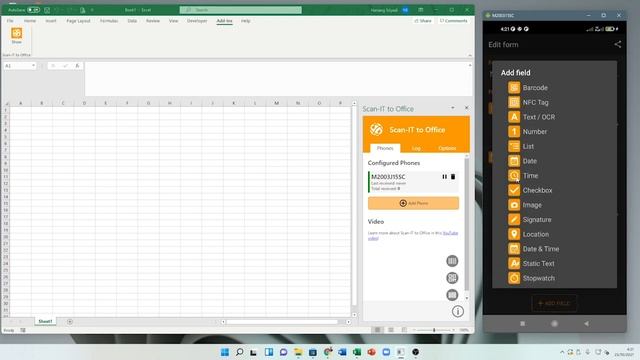Image resolution: width=640 pixels, height=360 pixels.
Task: Choose the Image field camera icon
Action: [514, 205]
